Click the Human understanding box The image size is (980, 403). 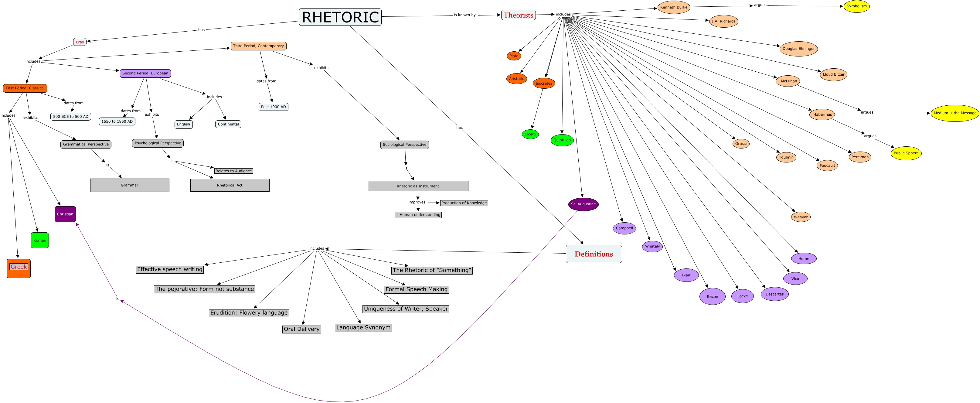point(419,215)
